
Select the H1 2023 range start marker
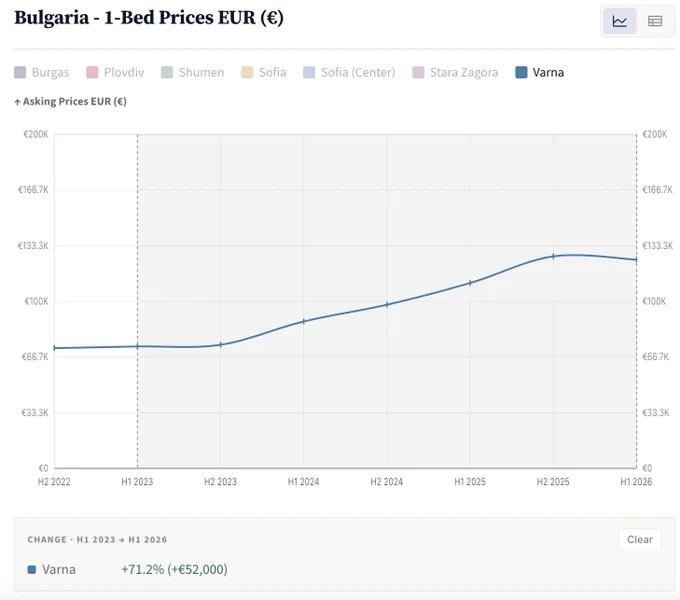pos(137,346)
